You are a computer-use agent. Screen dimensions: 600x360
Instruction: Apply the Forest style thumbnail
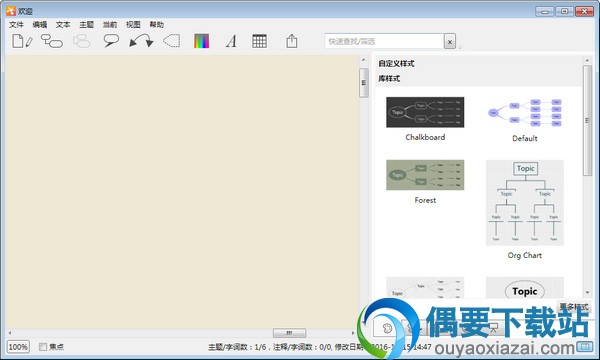point(425,175)
